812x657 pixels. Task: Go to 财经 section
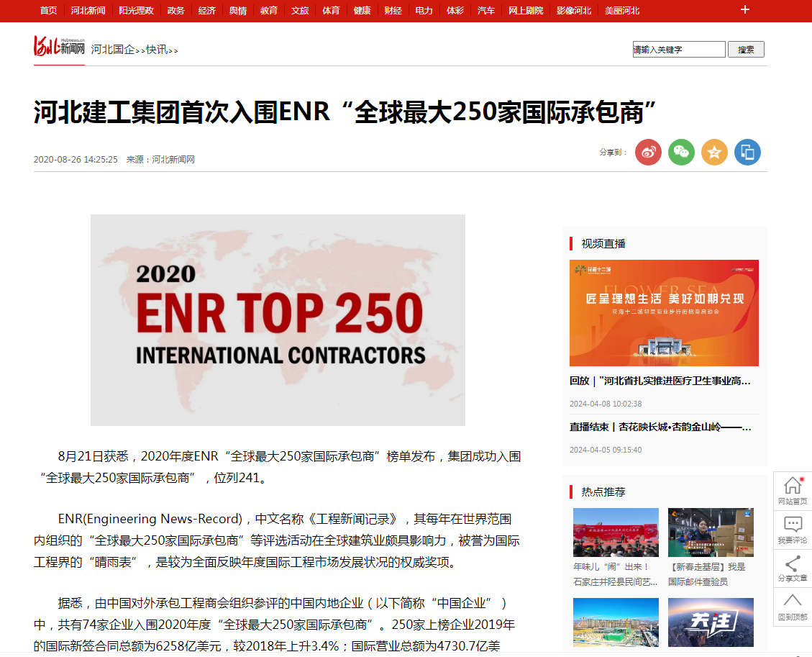point(393,10)
